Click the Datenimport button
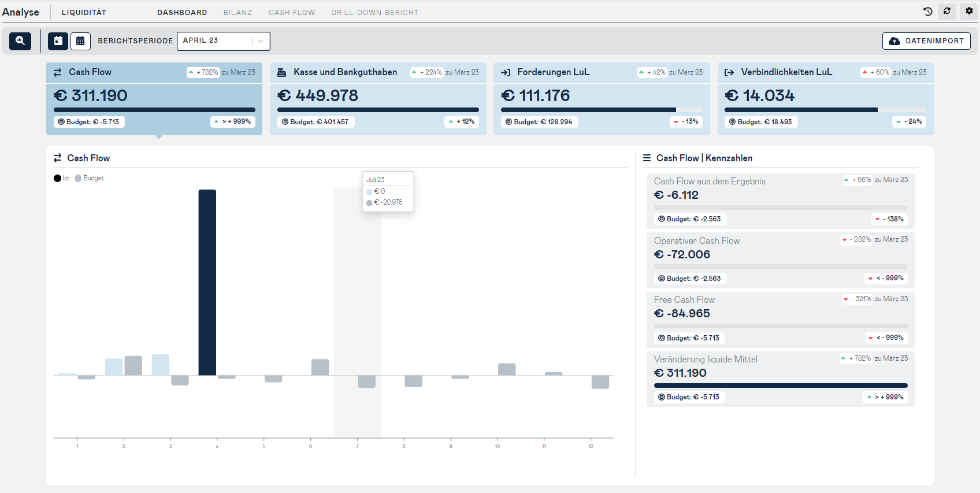 click(x=926, y=41)
